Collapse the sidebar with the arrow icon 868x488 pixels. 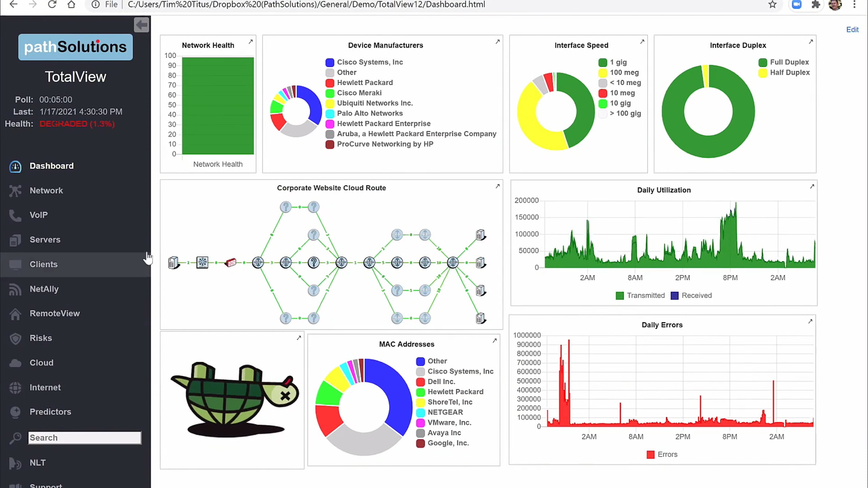[x=141, y=25]
